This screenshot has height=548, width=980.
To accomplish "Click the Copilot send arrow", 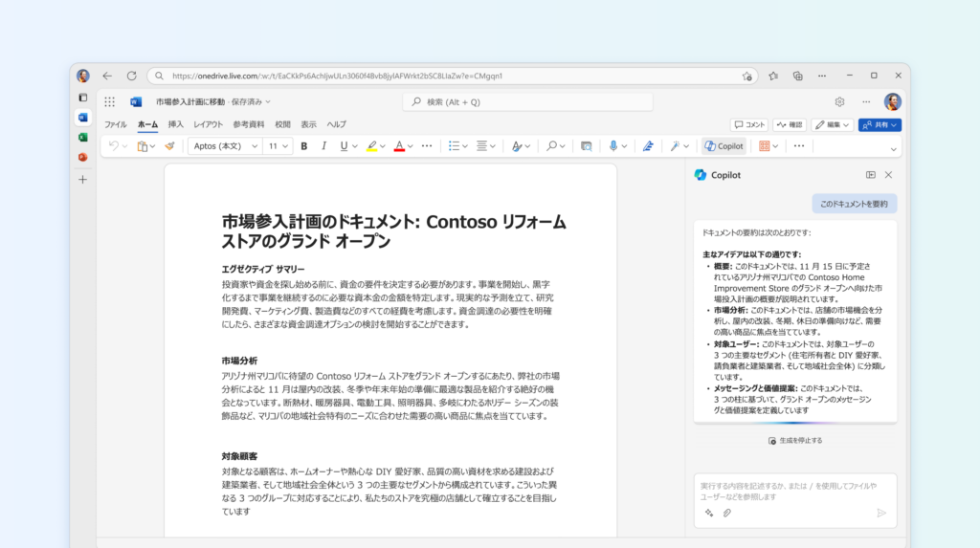I will click(881, 513).
